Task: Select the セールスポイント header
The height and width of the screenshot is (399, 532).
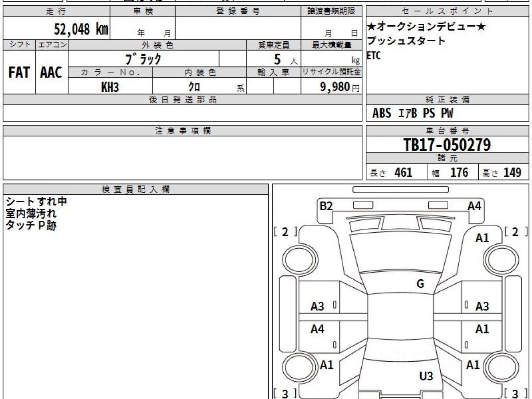Action: (x=448, y=12)
